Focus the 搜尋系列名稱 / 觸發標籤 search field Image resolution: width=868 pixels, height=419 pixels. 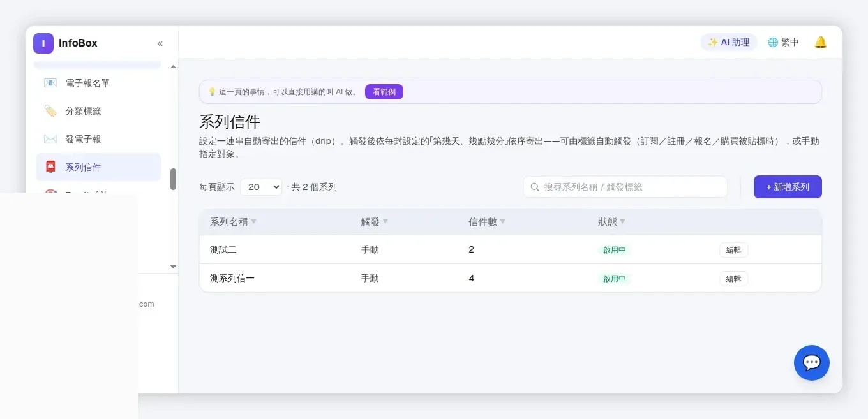[x=625, y=187]
